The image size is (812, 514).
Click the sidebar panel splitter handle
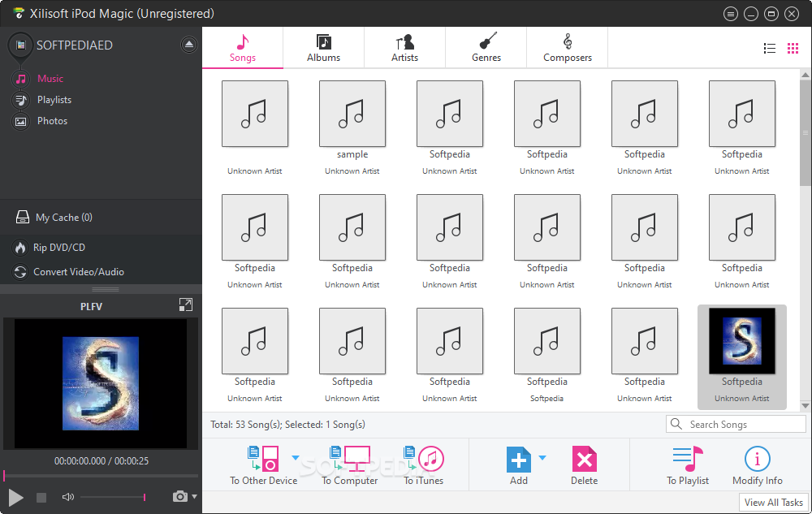coord(105,289)
